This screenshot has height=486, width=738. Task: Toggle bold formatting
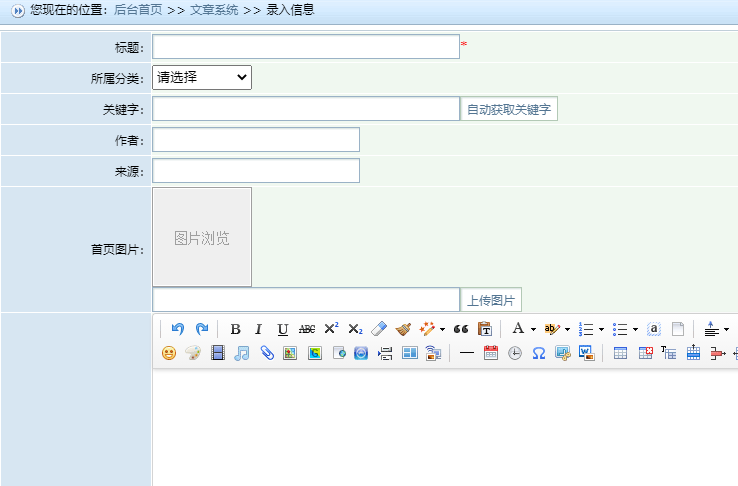[x=235, y=329]
